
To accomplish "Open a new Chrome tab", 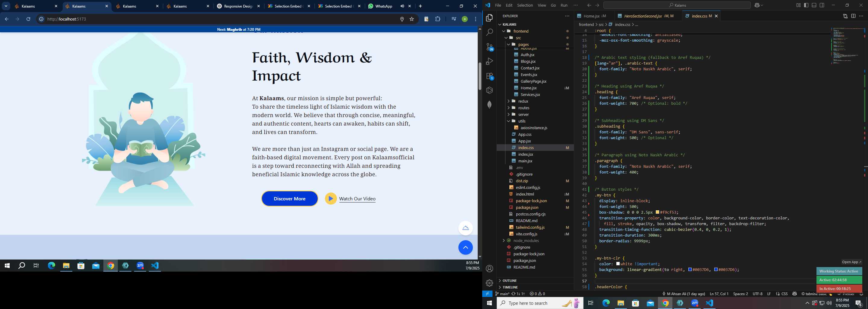I will click(420, 6).
